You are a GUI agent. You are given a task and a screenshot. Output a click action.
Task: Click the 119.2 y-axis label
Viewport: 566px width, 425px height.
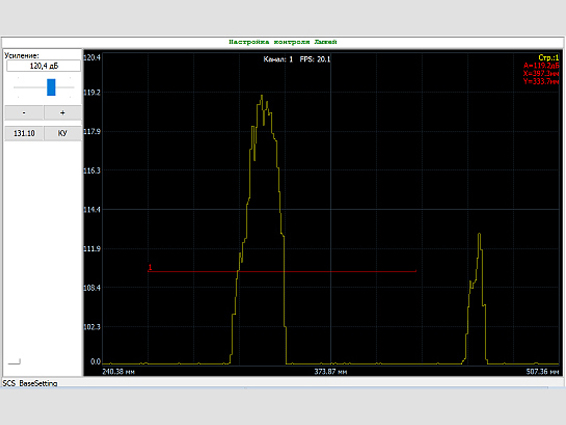pyautogui.click(x=92, y=92)
